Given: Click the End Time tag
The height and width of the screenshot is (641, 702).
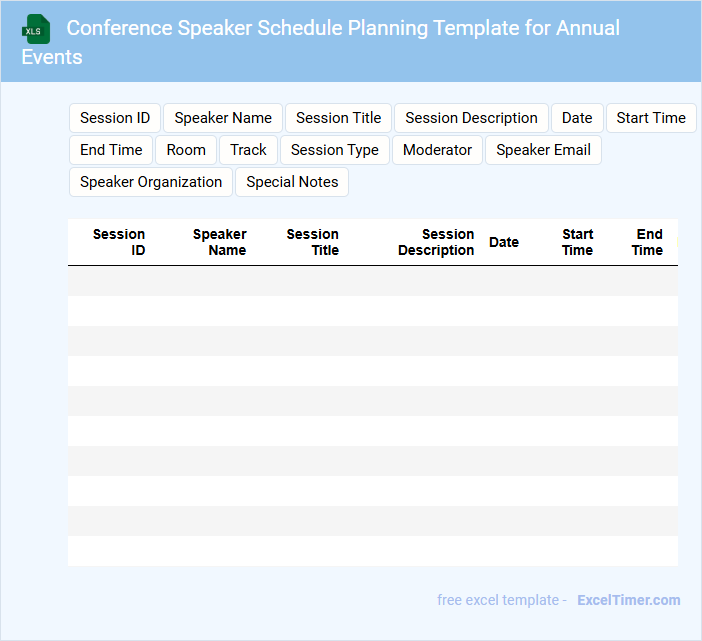Looking at the screenshot, I should (x=111, y=150).
